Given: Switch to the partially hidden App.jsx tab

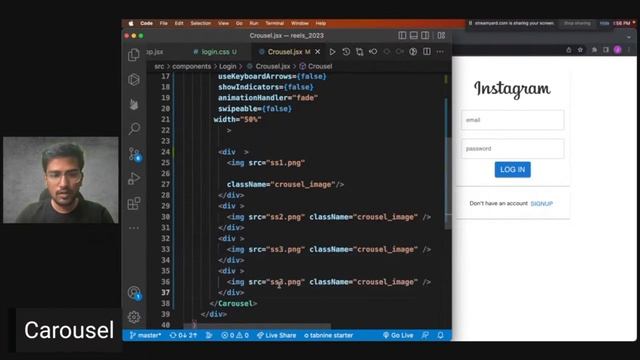Looking at the screenshot, I should 155,52.
